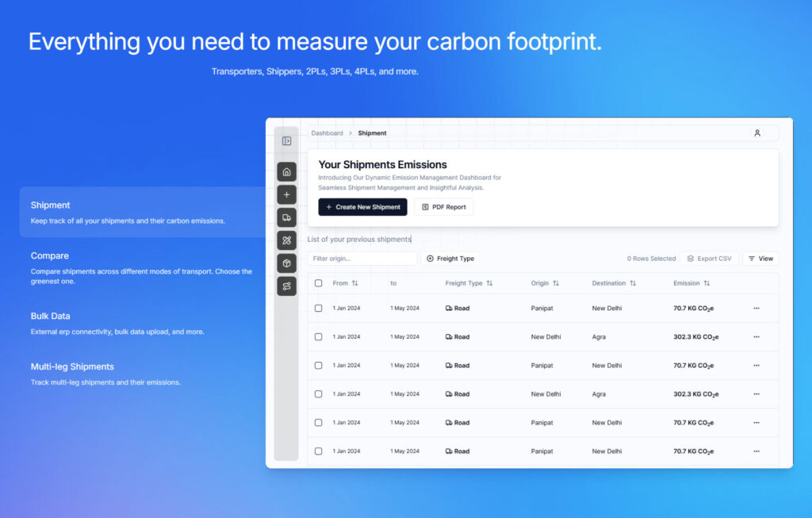
Task: Open row actions for 302.3 KG Agra shipment
Action: [756, 337]
